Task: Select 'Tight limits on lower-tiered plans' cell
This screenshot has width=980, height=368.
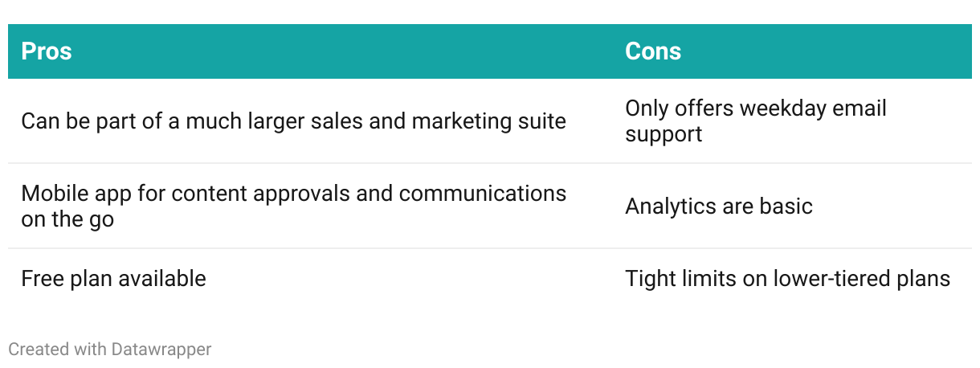Action: pos(787,279)
